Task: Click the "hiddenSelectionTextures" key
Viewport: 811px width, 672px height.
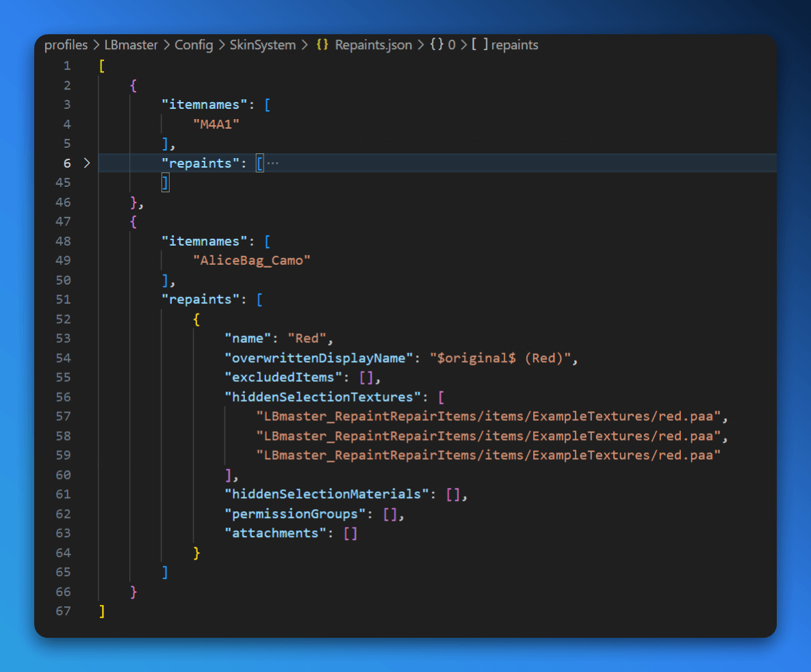Action: point(323,397)
